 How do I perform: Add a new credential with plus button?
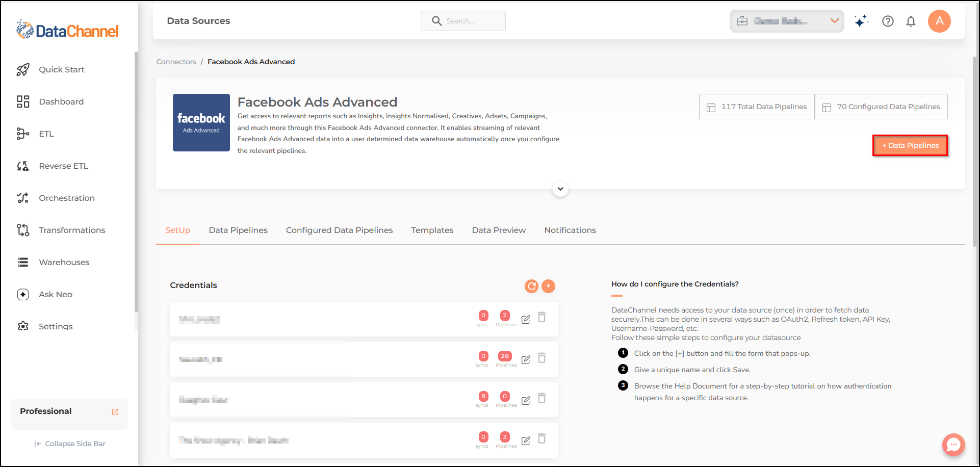pos(548,286)
